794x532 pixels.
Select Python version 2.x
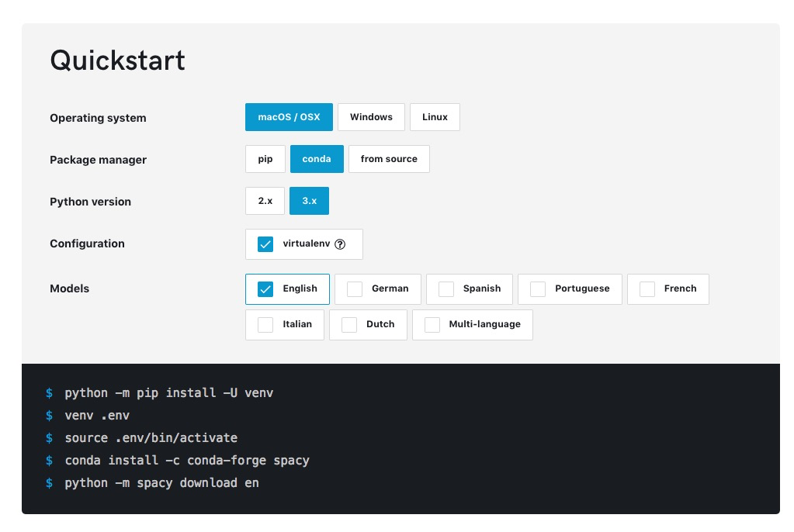click(265, 201)
